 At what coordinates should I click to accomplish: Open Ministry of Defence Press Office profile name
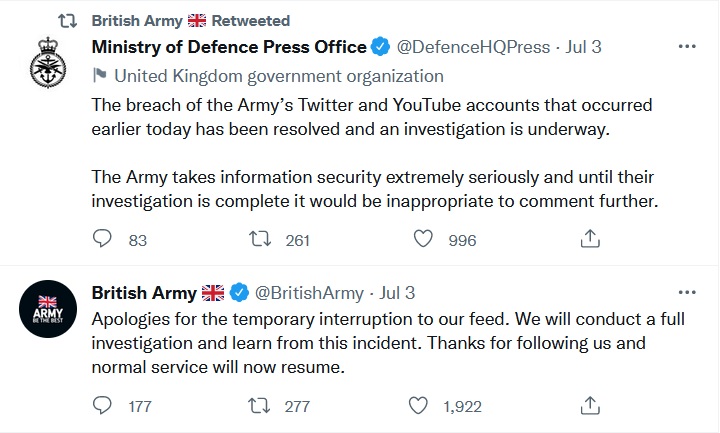point(228,46)
